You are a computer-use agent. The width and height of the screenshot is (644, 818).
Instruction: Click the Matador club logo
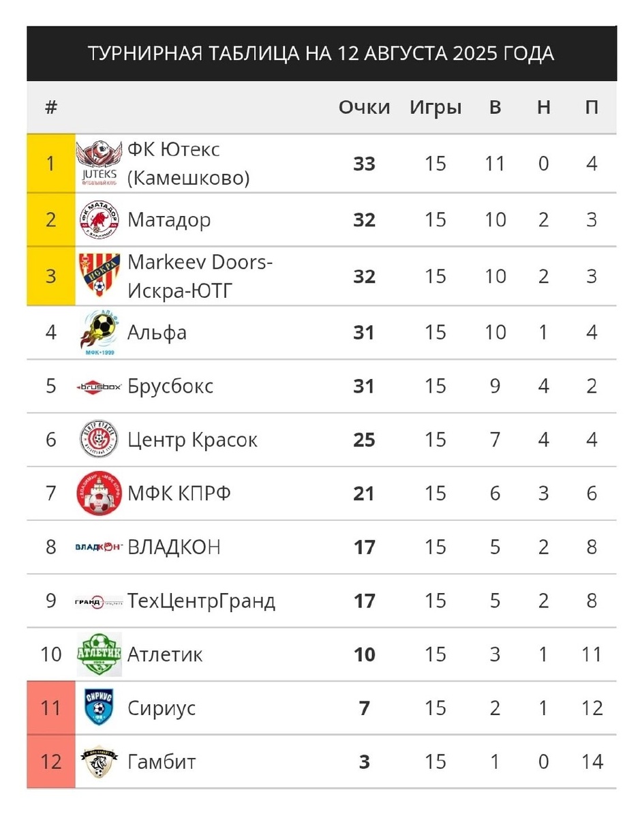(99, 220)
